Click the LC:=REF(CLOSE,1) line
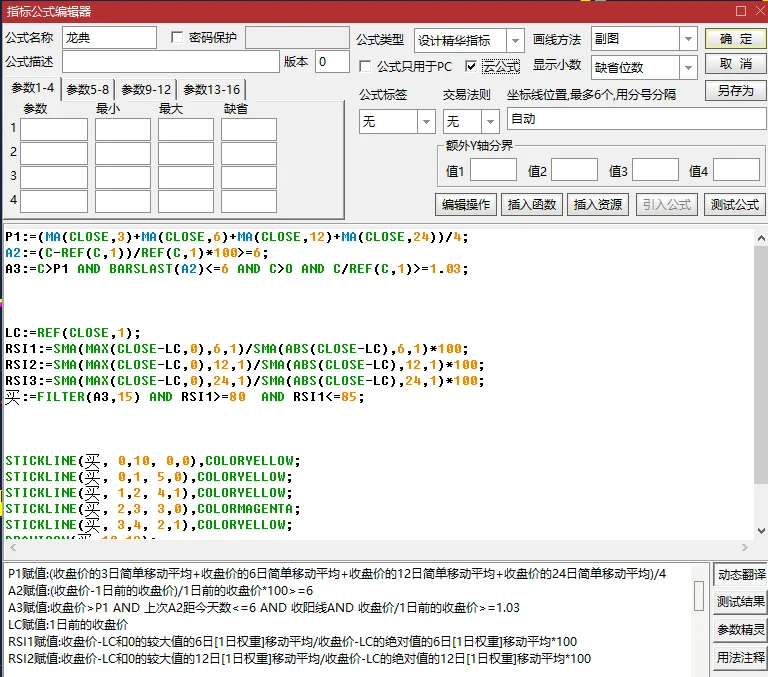Viewport: 768px width, 677px height. [72, 333]
